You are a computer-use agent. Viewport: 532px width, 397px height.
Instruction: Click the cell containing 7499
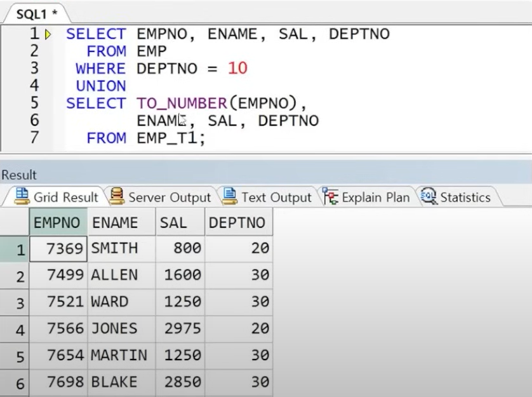tap(58, 276)
